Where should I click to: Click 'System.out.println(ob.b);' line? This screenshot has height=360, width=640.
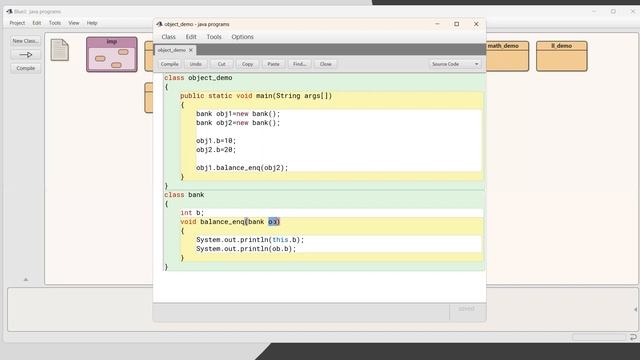pyautogui.click(x=246, y=249)
